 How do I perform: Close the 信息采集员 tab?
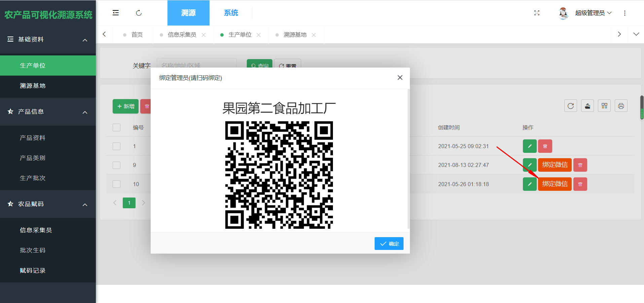pyautogui.click(x=203, y=35)
